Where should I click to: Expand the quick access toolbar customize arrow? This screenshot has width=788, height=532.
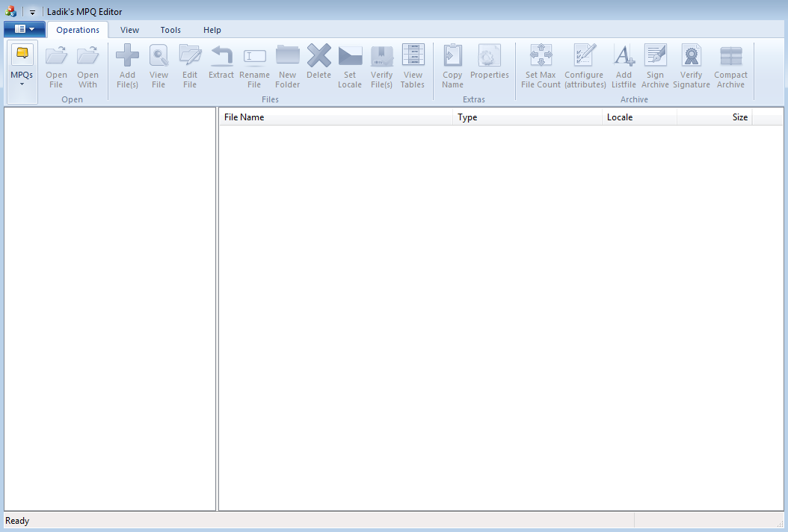click(x=32, y=12)
